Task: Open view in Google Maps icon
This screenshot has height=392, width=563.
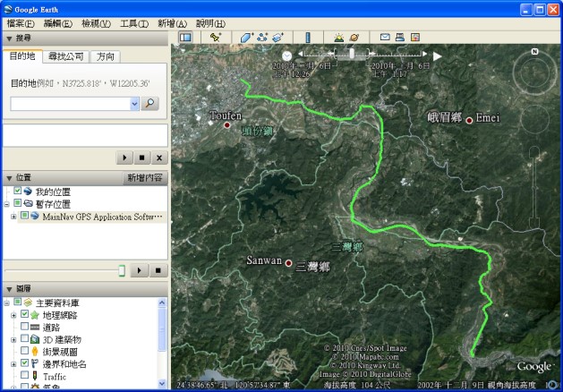Action: pos(415,37)
